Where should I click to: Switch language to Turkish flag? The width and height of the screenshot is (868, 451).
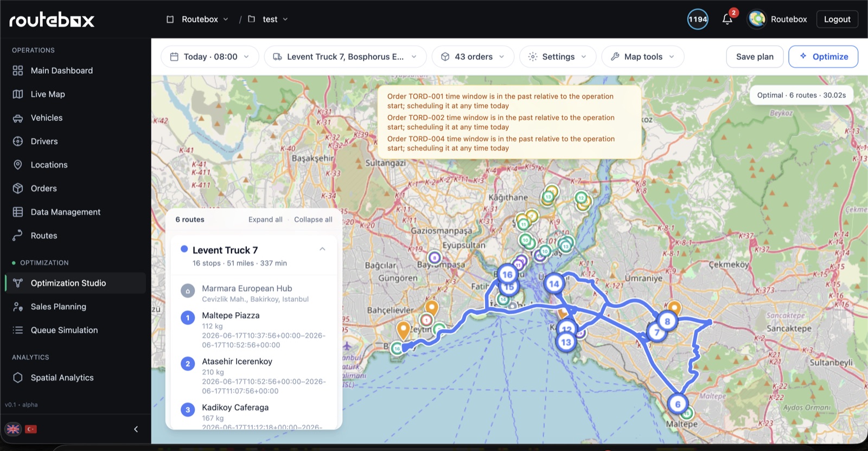pos(31,429)
